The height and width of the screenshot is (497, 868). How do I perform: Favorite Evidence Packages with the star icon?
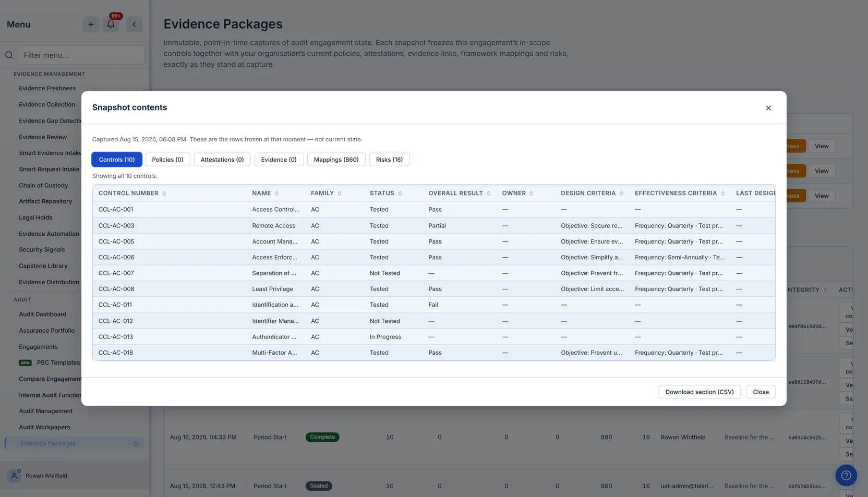[136, 444]
